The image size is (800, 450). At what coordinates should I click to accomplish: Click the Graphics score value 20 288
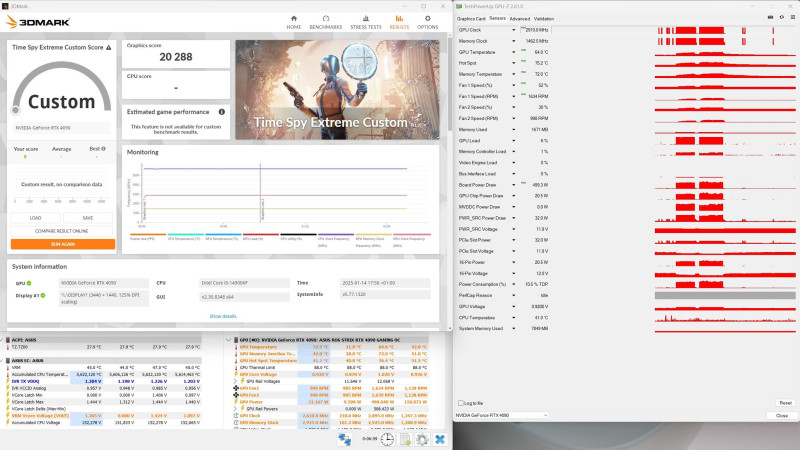(176, 57)
